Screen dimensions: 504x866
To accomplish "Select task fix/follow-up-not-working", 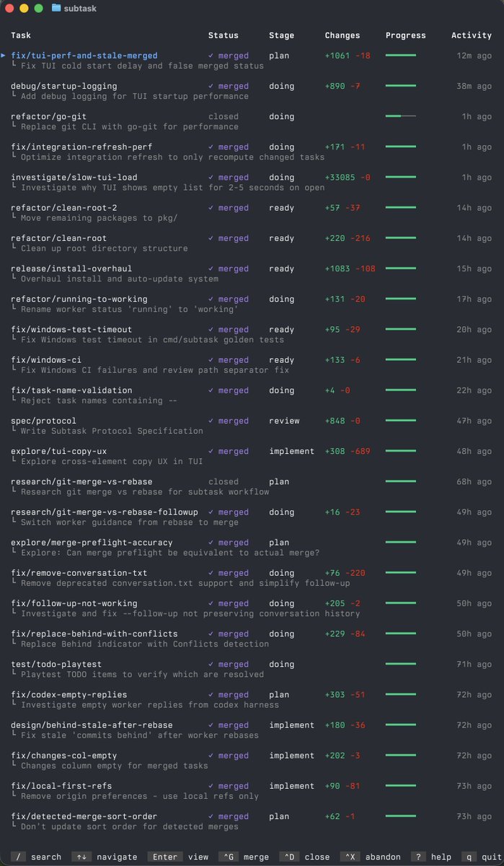I will click(x=74, y=603).
